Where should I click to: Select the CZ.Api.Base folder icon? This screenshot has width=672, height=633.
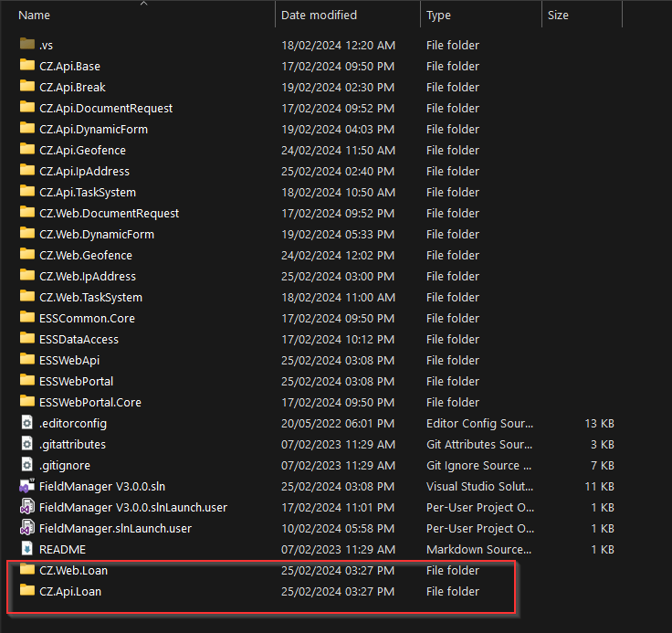(27, 65)
